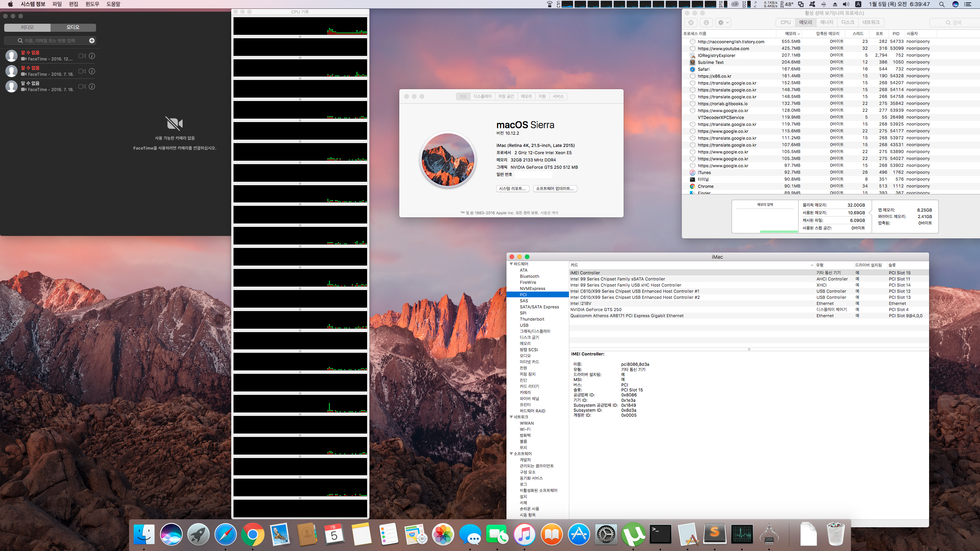The height and width of the screenshot is (551, 980).
Task: Select Thunderbolt in System Information sidebar
Action: pyautogui.click(x=532, y=319)
